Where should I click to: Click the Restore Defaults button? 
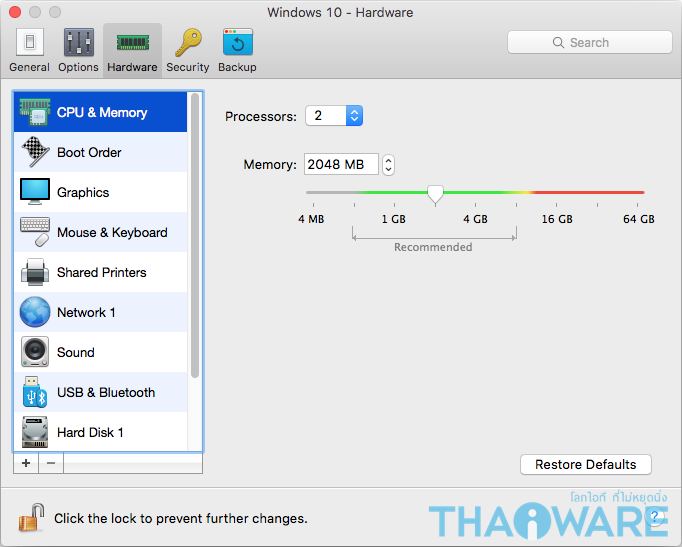click(x=585, y=464)
